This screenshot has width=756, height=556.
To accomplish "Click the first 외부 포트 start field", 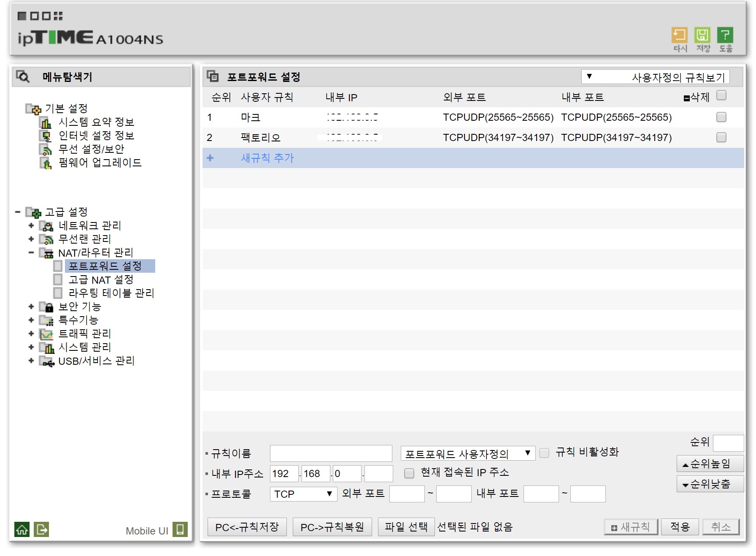I will tap(407, 494).
